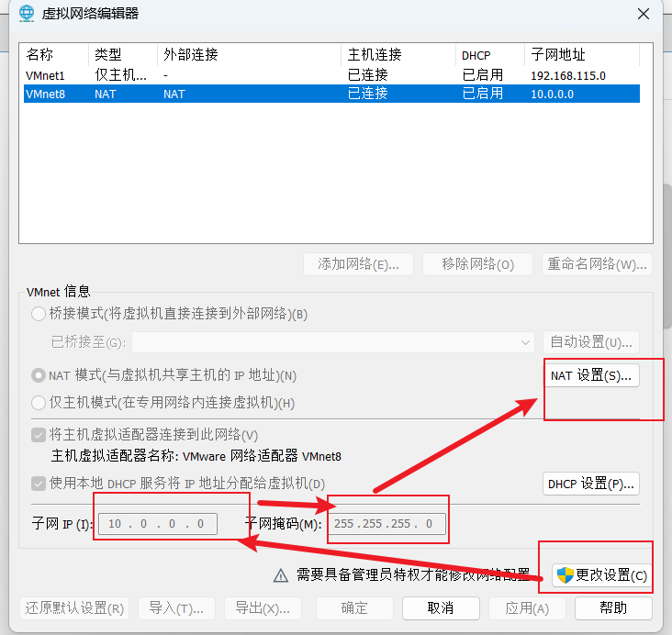The width and height of the screenshot is (672, 635).
Task: Click subnet address 192.168.115.0
Action: click(x=568, y=76)
